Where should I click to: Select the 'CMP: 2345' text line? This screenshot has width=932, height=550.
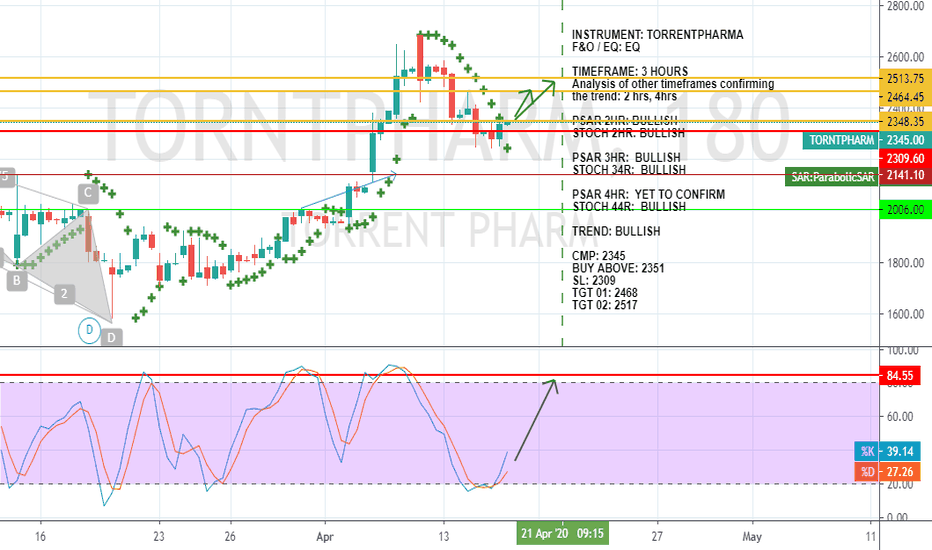599,256
